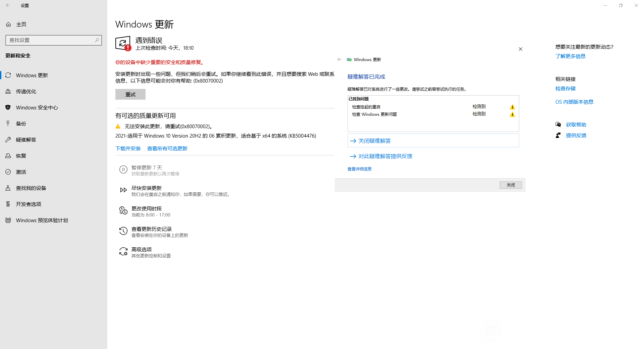Click 关闭疑难解答

point(374,141)
